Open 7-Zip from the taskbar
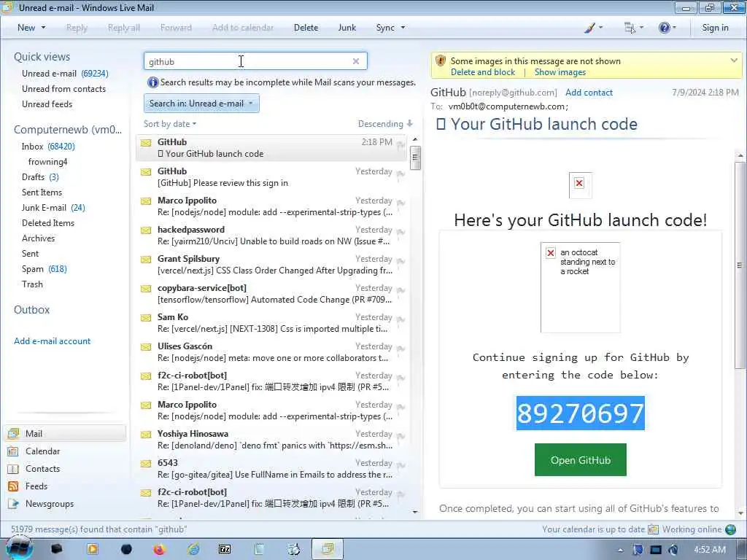747x560 pixels. (225, 549)
